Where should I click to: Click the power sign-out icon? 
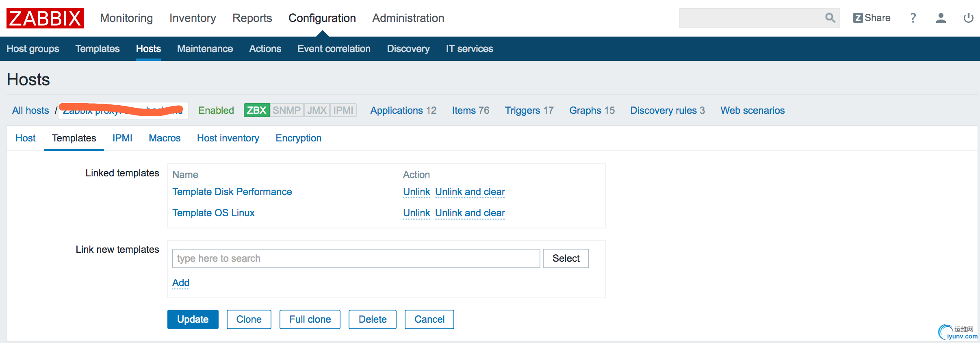coord(968,18)
